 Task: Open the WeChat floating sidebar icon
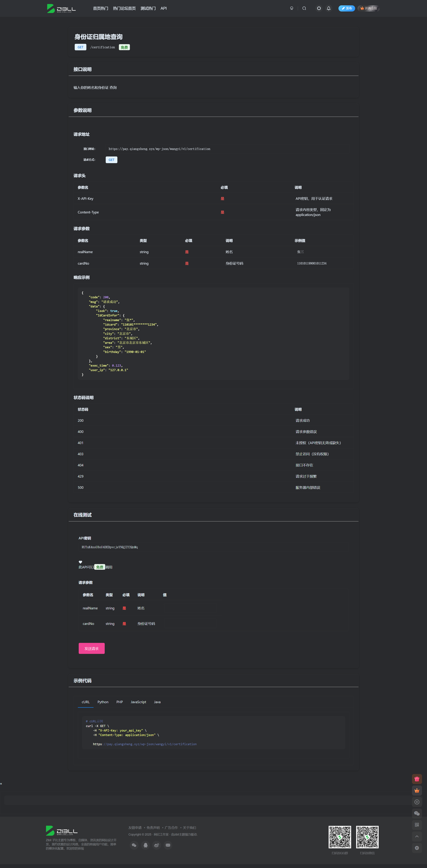click(x=417, y=813)
